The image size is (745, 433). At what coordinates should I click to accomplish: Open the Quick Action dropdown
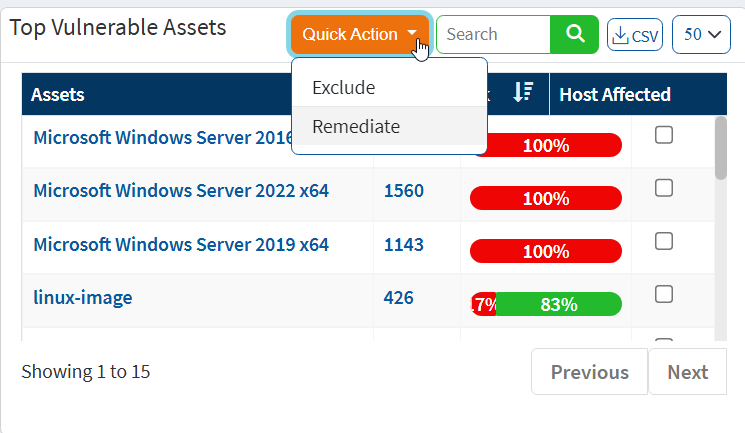pos(359,34)
